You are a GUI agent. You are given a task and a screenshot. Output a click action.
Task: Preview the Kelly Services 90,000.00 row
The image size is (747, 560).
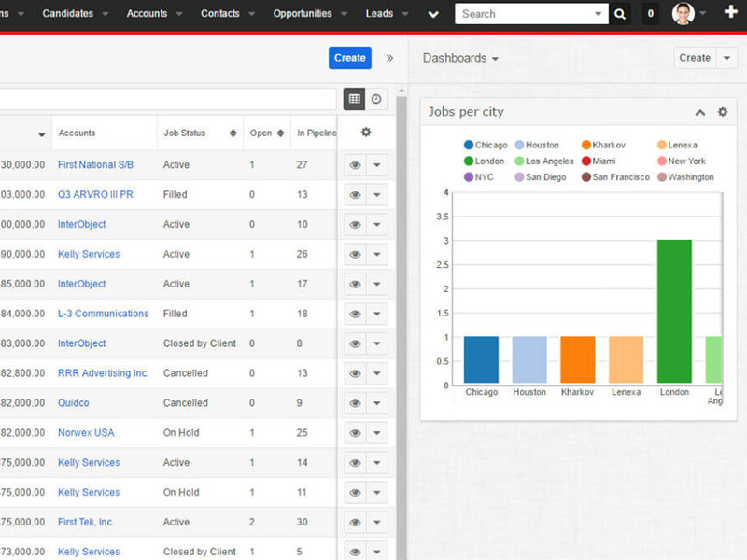356,254
